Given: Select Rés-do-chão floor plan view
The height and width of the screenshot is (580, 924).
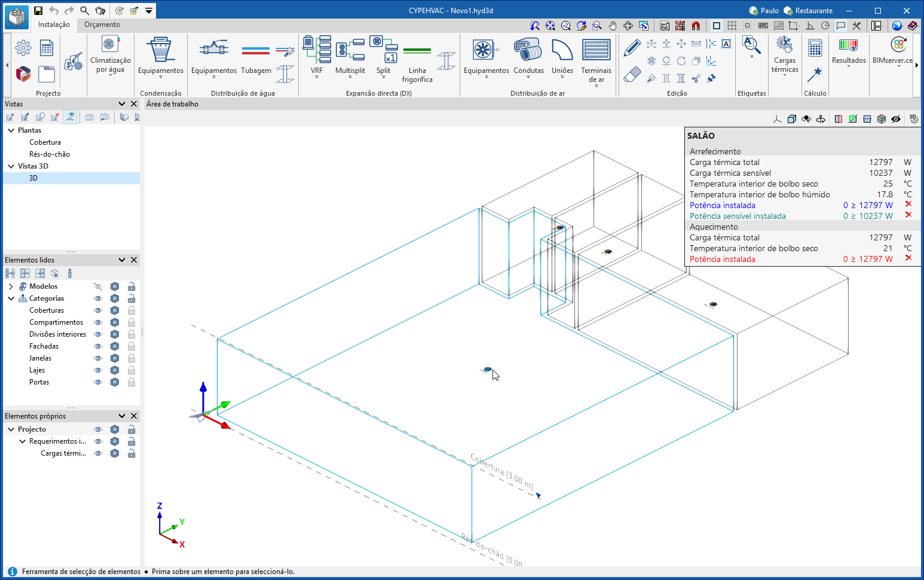Looking at the screenshot, I should point(50,154).
